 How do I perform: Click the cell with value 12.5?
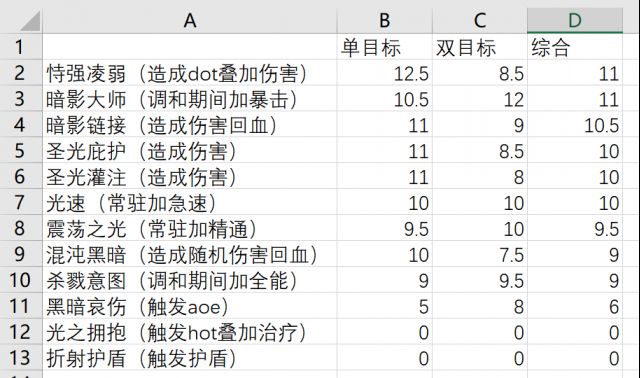384,73
